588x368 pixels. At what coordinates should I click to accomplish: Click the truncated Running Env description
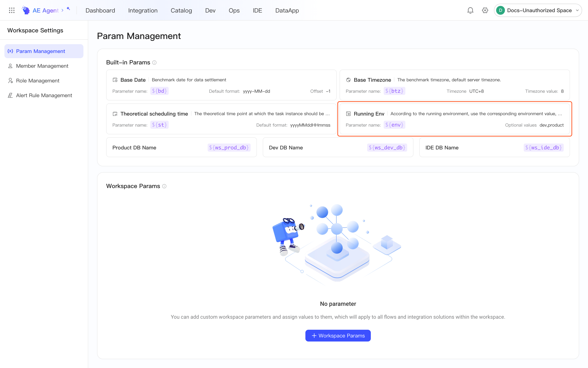click(x=476, y=114)
